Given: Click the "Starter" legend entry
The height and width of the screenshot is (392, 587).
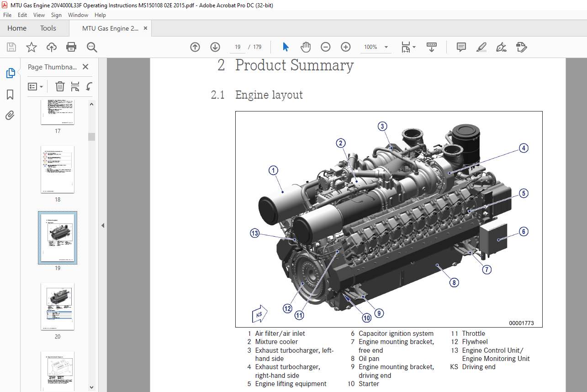Looking at the screenshot, I should 369,384.
